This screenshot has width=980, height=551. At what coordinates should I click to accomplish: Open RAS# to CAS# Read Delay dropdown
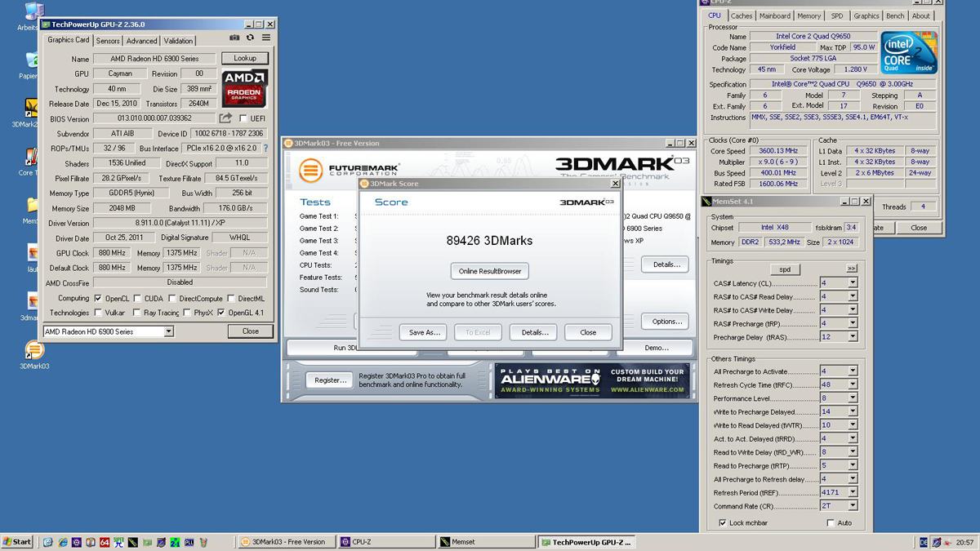[x=853, y=296]
